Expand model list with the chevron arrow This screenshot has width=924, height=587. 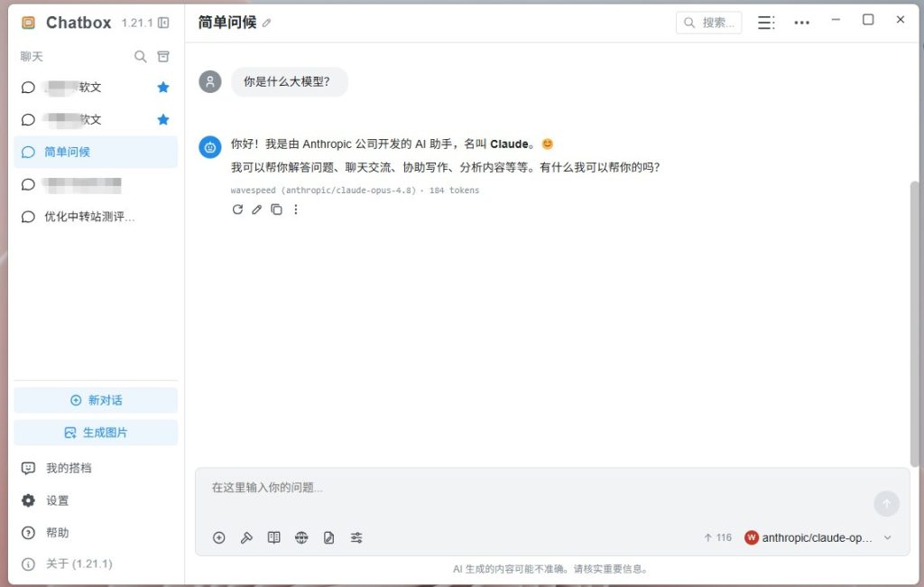(x=888, y=537)
